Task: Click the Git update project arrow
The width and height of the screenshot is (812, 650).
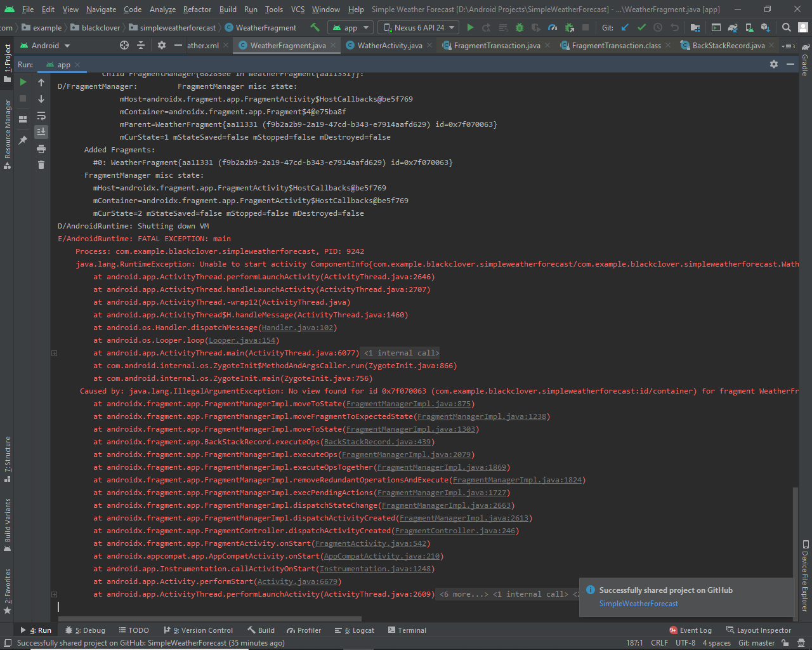Action: 625,27
